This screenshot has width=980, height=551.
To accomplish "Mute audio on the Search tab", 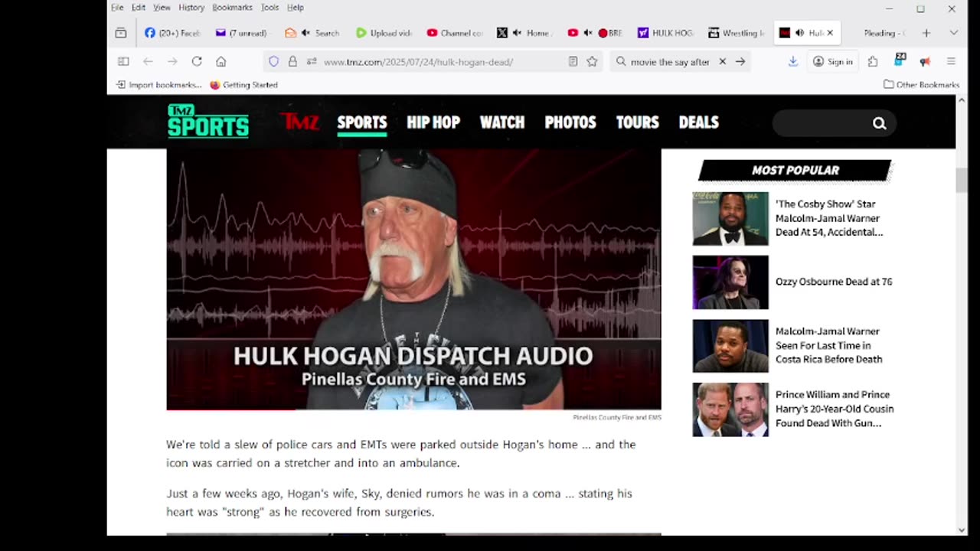I will [x=305, y=33].
